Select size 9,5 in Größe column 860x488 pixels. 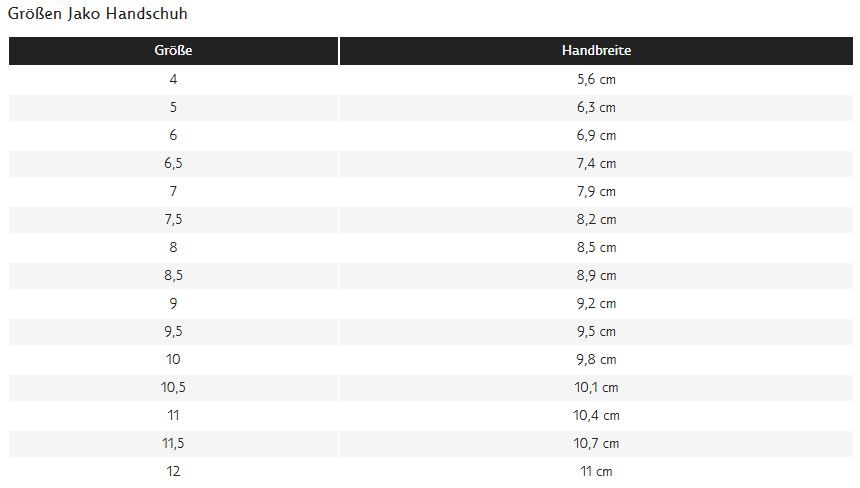point(173,331)
